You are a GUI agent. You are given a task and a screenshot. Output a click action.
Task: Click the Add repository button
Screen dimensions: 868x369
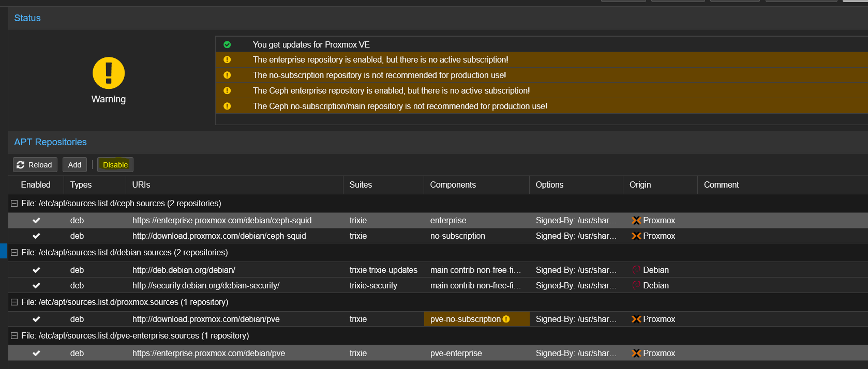pyautogui.click(x=74, y=165)
